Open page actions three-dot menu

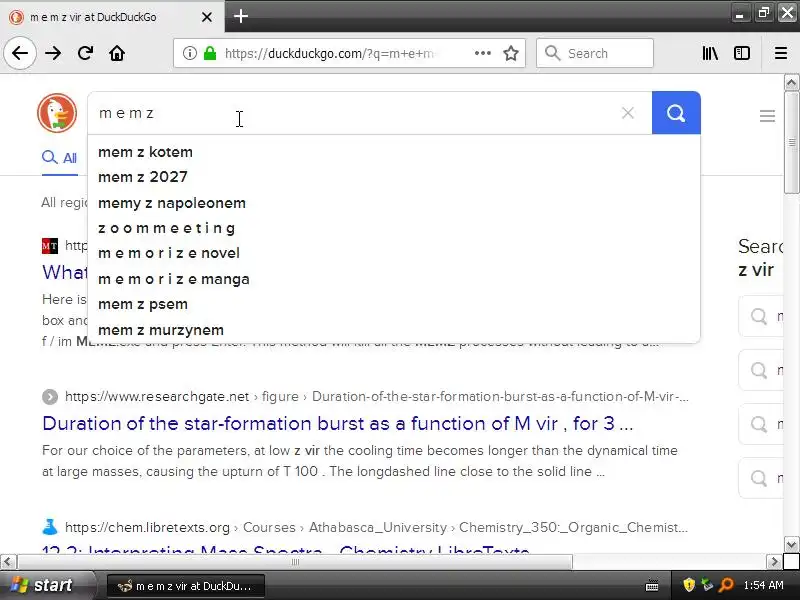pyautogui.click(x=483, y=53)
